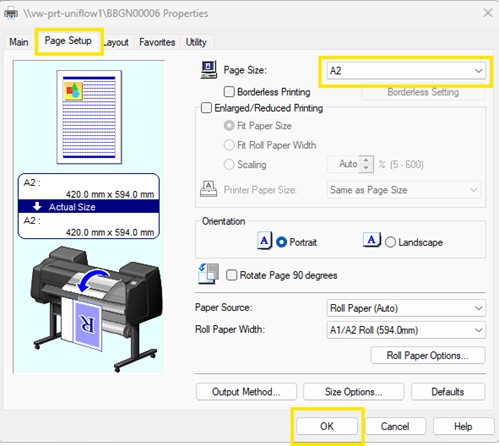Click the Roll Paper Options button
Image resolution: width=499 pixels, height=446 pixels.
428,355
